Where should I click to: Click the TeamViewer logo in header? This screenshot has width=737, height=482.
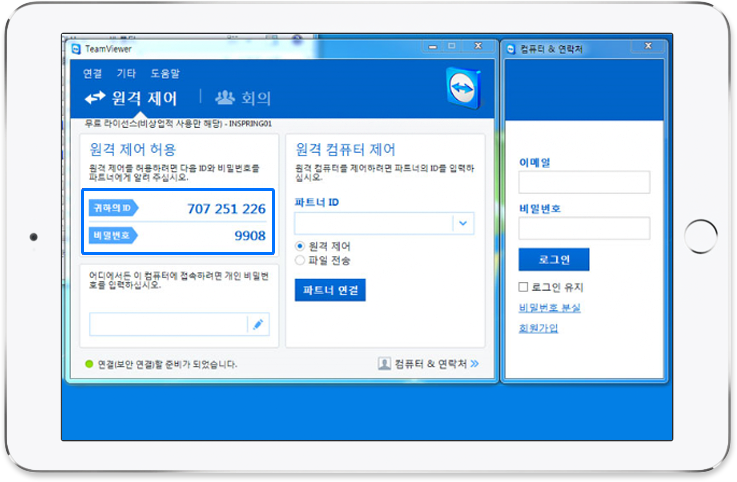pyautogui.click(x=463, y=88)
